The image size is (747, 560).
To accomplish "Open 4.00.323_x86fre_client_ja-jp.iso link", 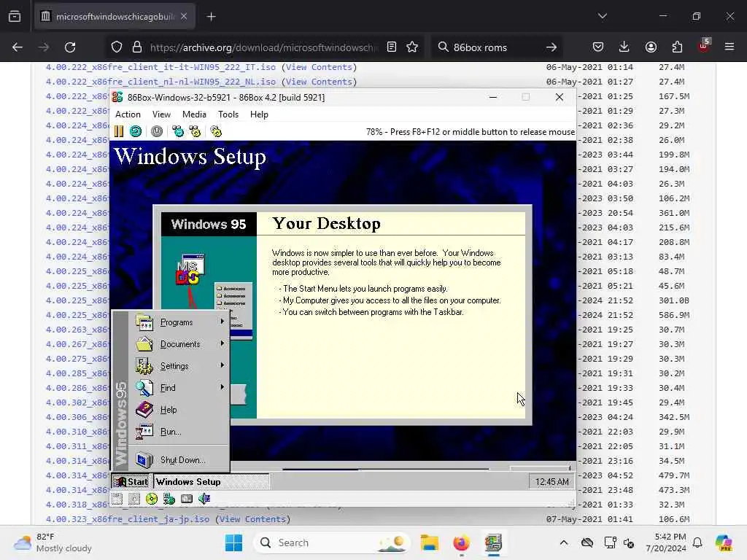I will tap(127, 519).
